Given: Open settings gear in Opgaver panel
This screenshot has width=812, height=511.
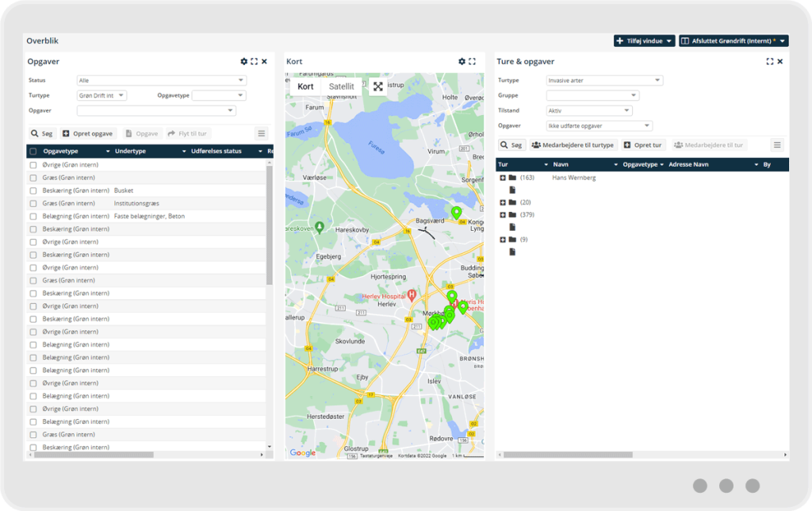Looking at the screenshot, I should pyautogui.click(x=244, y=61).
